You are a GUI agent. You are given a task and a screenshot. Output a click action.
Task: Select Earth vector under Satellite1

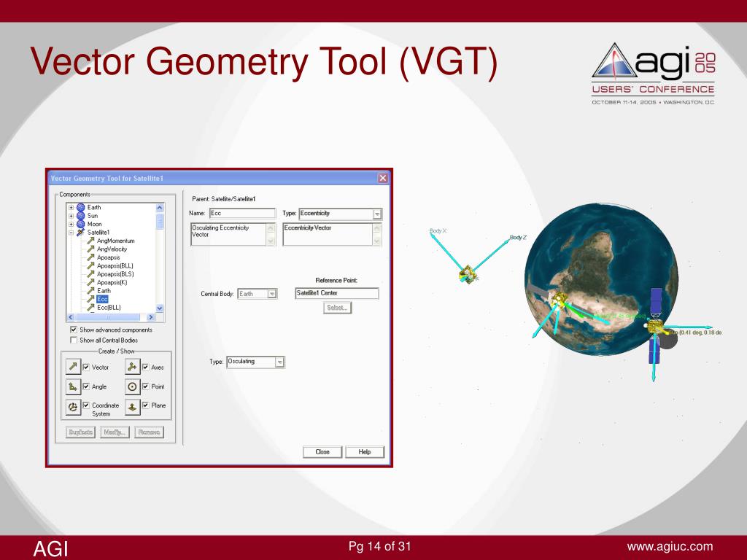104,290
